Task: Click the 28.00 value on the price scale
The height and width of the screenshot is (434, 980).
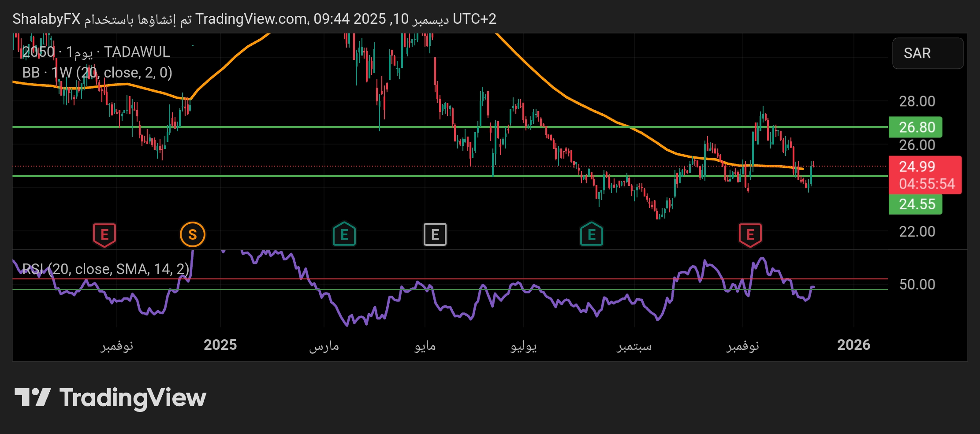Action: (x=917, y=101)
